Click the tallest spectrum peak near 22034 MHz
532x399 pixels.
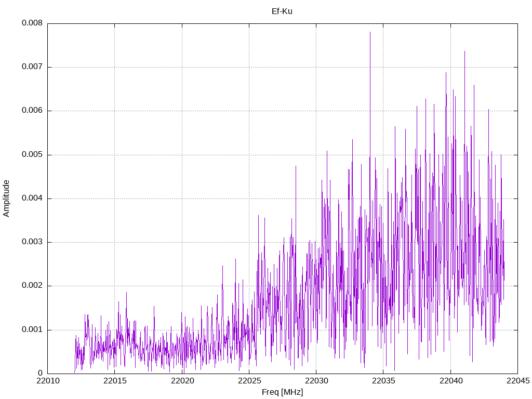click(x=370, y=33)
